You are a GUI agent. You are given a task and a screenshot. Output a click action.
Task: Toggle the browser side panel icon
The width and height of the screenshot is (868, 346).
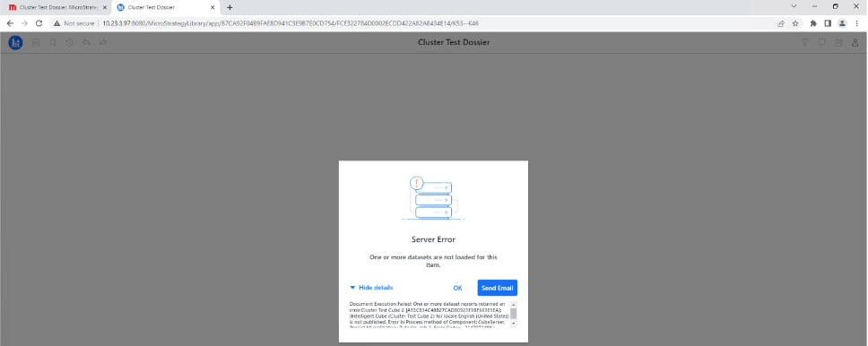point(828,23)
